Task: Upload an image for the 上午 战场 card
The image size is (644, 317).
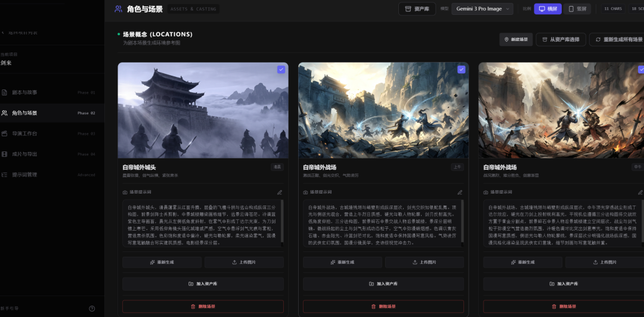Action: (x=425, y=262)
